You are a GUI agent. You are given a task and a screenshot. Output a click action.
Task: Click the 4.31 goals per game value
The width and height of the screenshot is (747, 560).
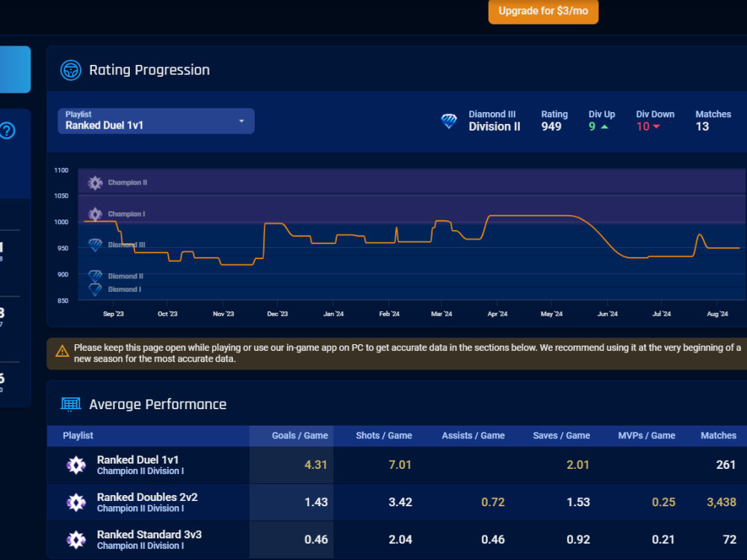[316, 464]
